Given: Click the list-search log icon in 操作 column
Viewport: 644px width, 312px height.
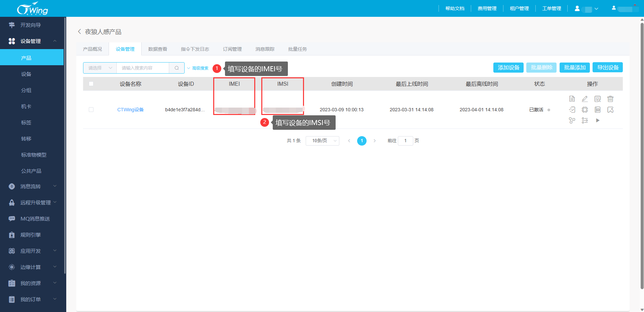Looking at the screenshot, I should [598, 99].
